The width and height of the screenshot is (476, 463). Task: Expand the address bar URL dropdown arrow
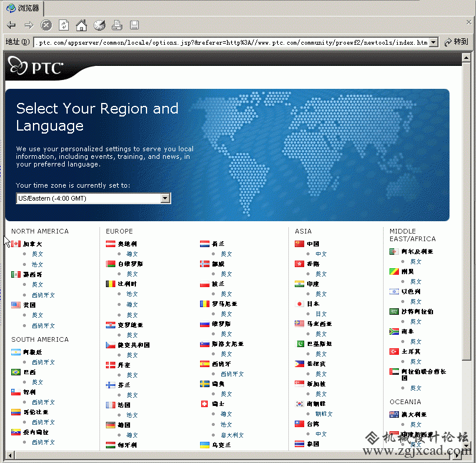point(434,42)
